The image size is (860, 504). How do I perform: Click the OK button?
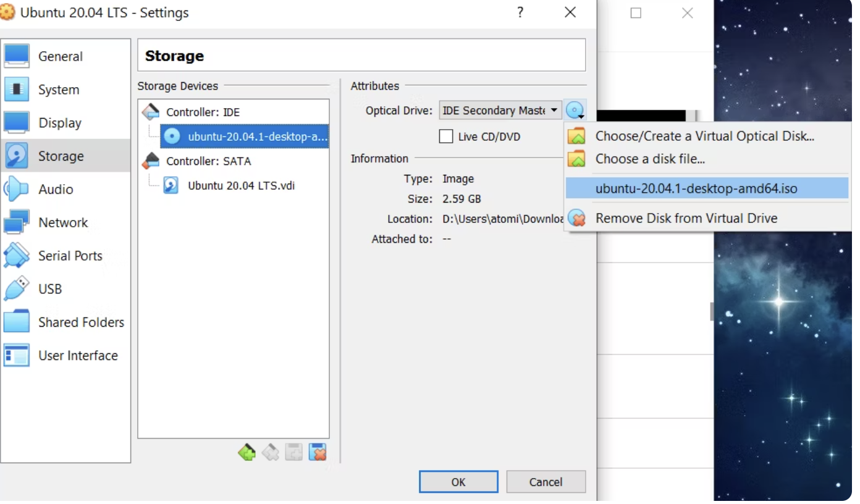click(x=458, y=482)
